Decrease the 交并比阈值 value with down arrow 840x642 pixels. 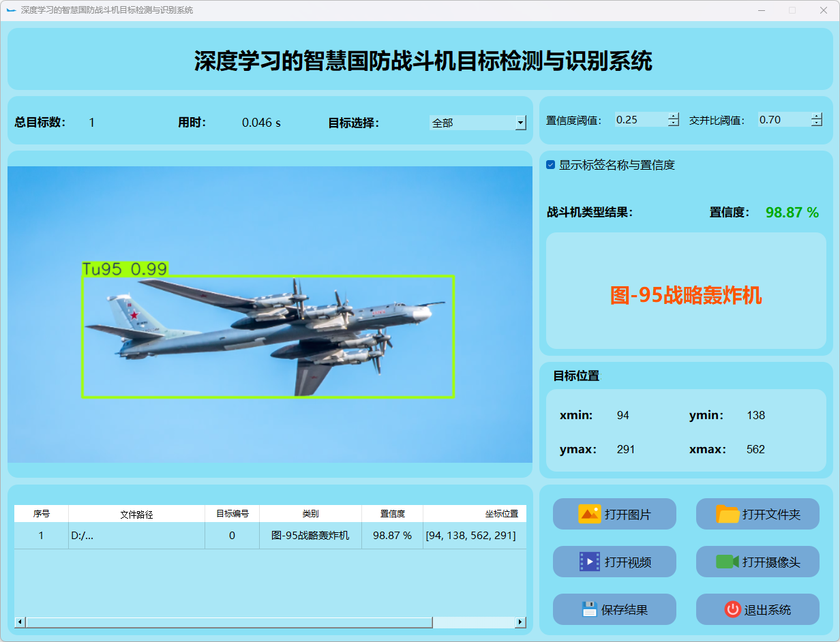(x=817, y=123)
